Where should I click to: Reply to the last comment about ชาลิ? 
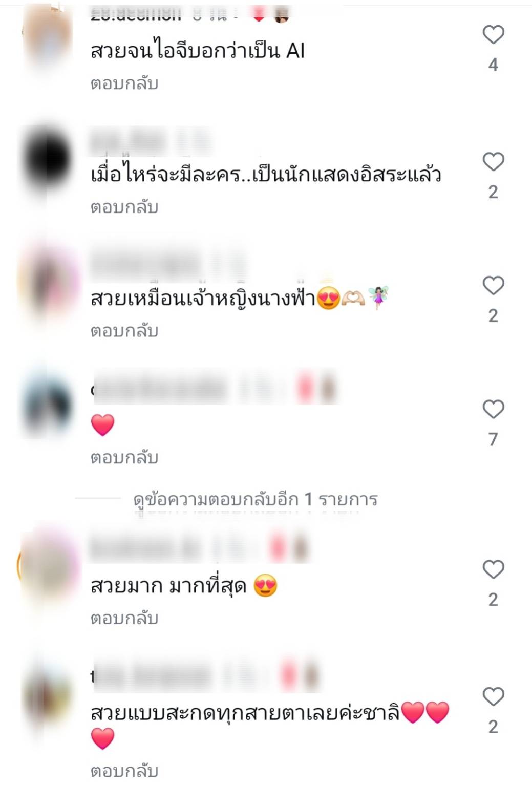pyautogui.click(x=124, y=771)
